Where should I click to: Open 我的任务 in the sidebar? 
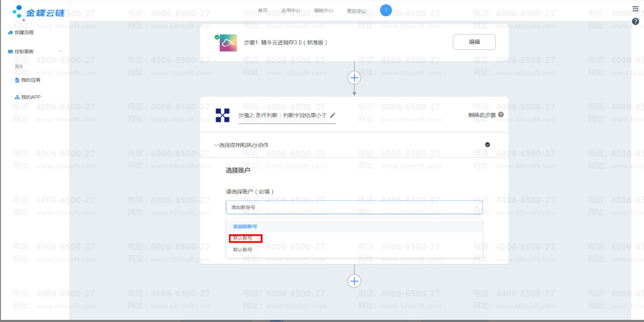tap(31, 80)
